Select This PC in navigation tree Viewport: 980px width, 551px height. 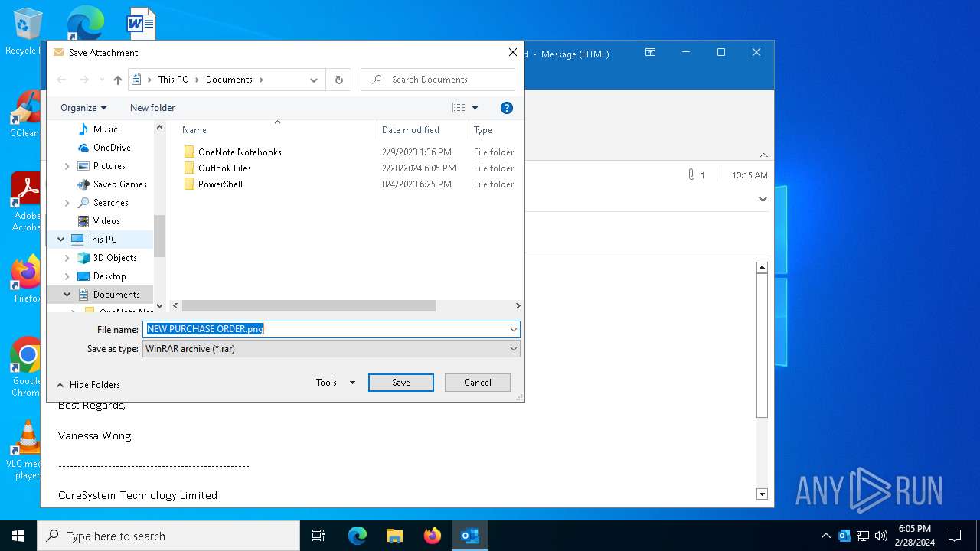(x=102, y=240)
